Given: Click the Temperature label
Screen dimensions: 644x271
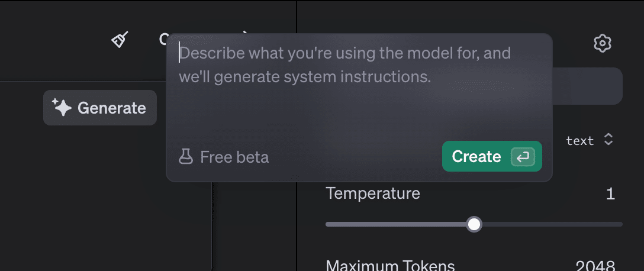Looking at the screenshot, I should click(373, 193).
